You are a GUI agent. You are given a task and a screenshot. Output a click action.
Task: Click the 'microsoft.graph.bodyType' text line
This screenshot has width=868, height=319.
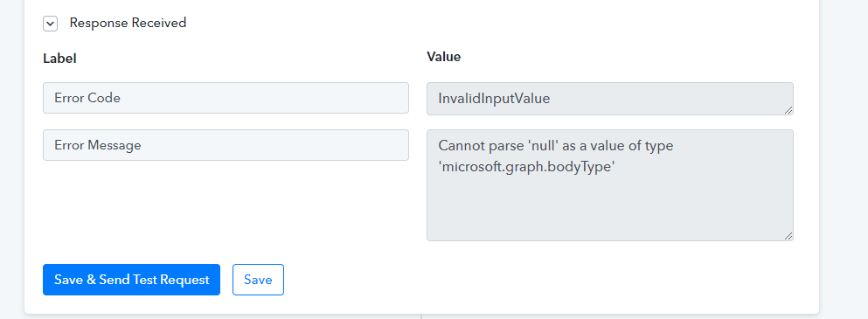click(x=527, y=167)
